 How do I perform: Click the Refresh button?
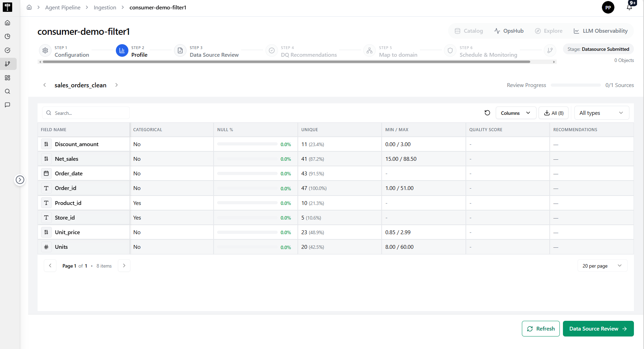[541, 329]
